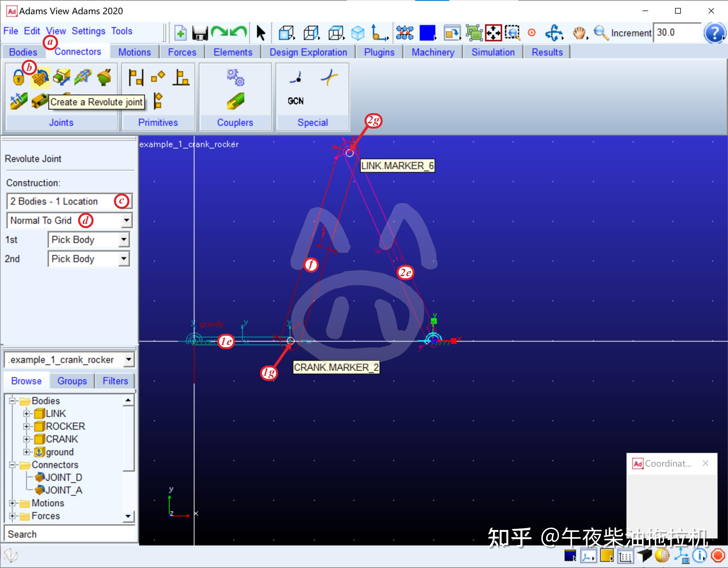
Task: Click the fit-to-view four-arrow icon
Action: point(493,33)
